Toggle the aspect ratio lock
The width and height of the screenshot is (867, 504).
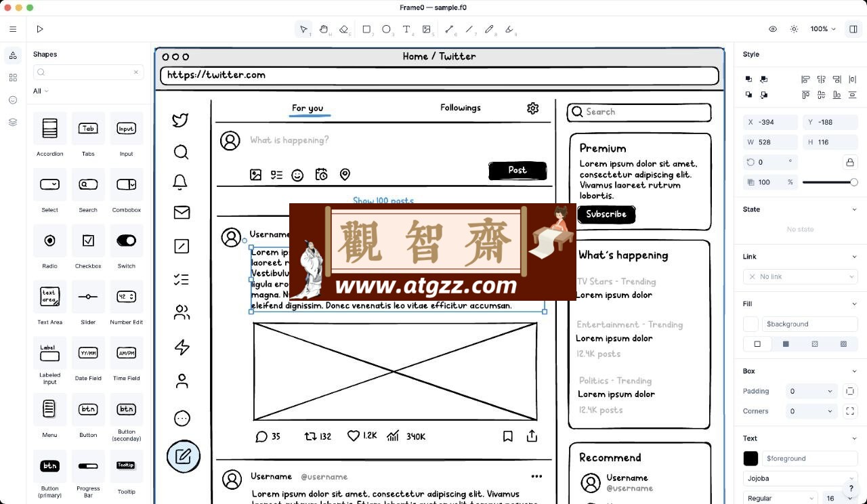coord(849,163)
